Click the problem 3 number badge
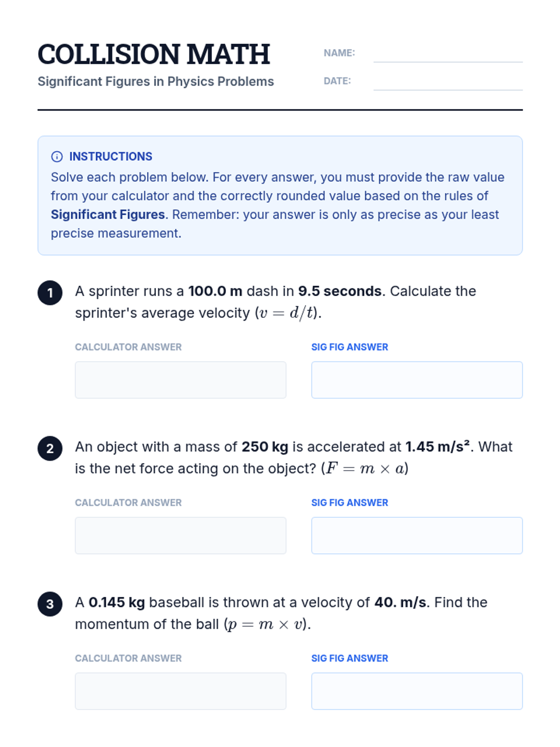Image resolution: width=560 pixels, height=747 pixels. (50, 604)
